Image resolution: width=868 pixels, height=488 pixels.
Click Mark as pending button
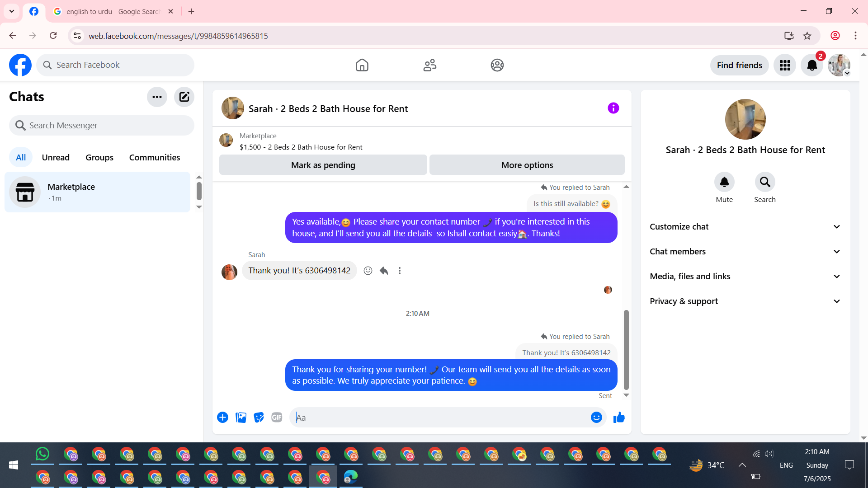323,165
